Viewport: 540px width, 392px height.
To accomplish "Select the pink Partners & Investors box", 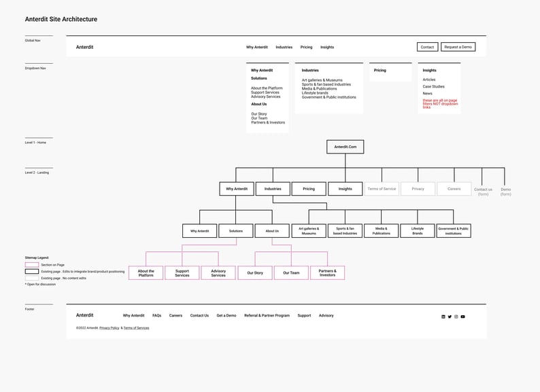I will pyautogui.click(x=328, y=273).
